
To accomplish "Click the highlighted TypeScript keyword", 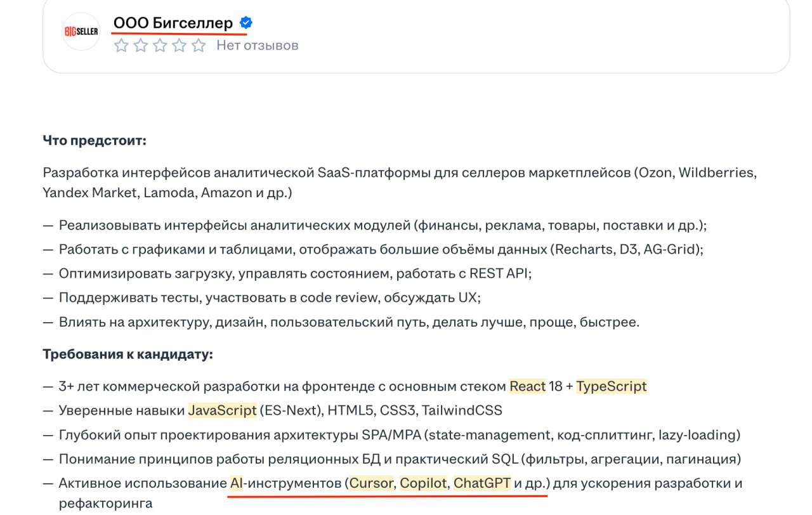I will click(612, 386).
